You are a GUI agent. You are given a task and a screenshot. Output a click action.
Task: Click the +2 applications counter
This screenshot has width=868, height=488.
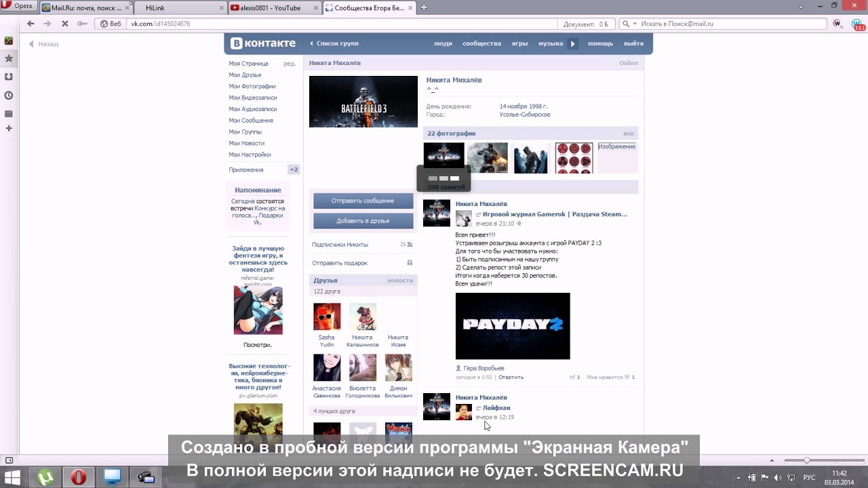click(294, 169)
